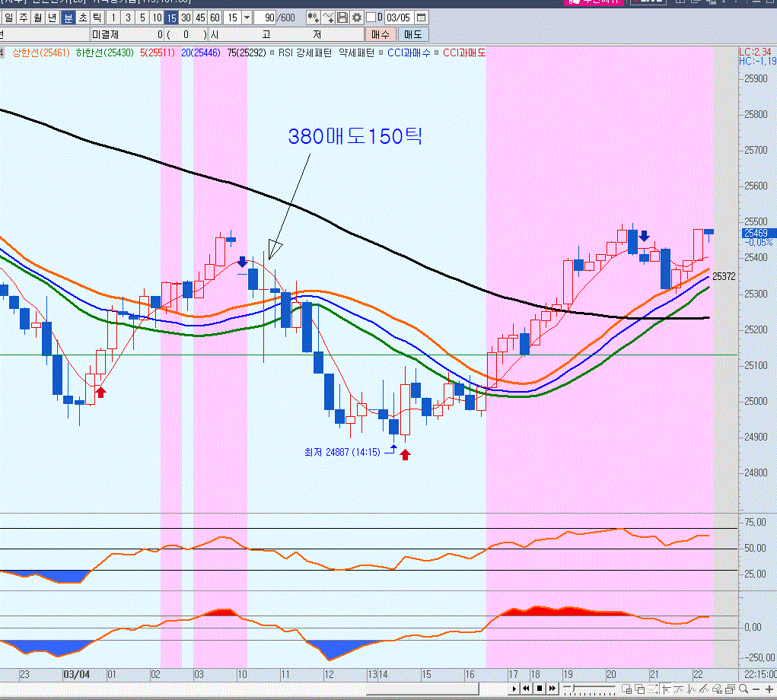The image size is (777, 700).
Task: Click the 매수 (buy) button
Action: [x=381, y=34]
